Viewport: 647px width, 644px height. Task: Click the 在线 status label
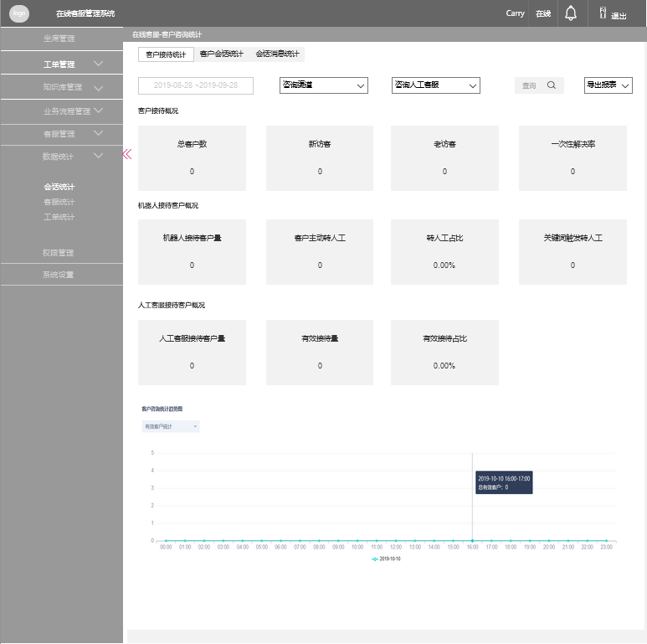coord(543,13)
